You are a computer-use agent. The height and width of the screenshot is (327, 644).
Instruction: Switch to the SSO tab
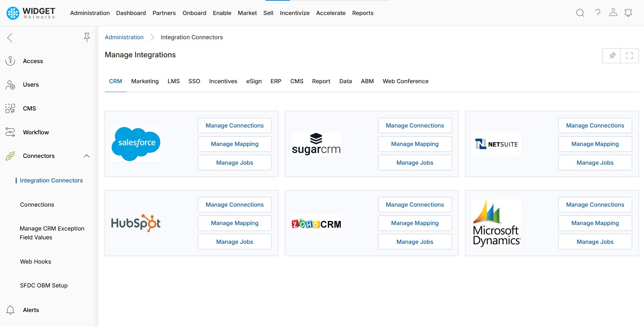point(194,81)
